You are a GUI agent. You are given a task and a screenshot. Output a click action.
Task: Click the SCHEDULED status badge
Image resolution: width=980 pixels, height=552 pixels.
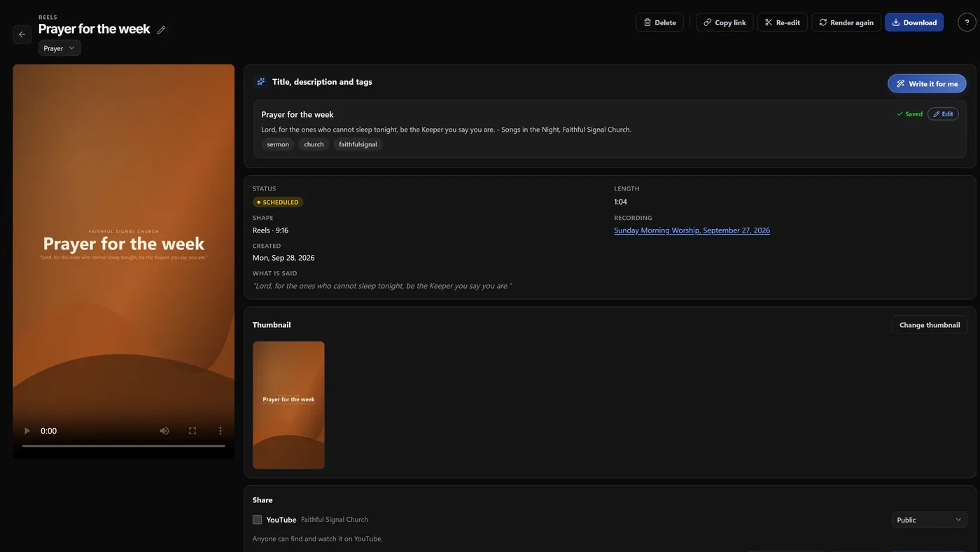point(278,202)
